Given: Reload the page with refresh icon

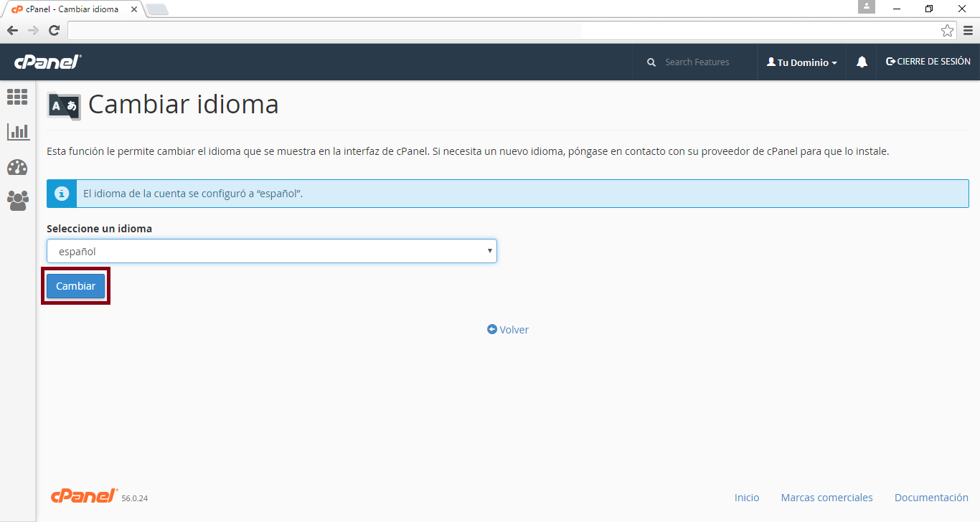Looking at the screenshot, I should 54,30.
